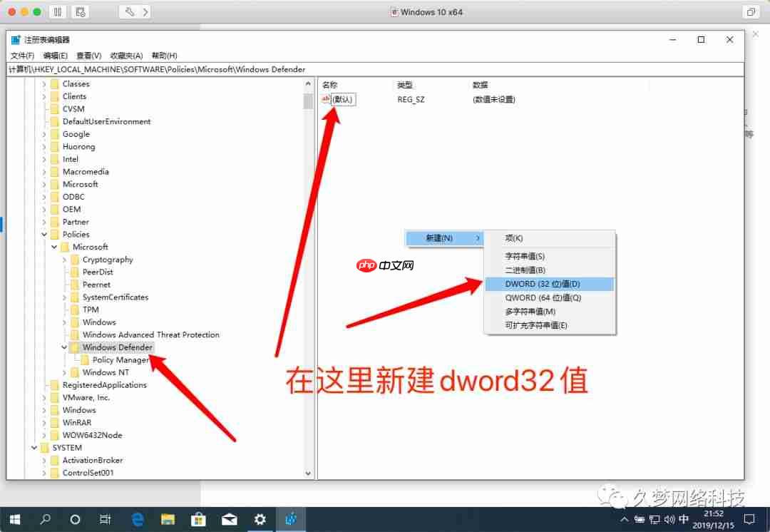Collapse the Policies tree node

(44, 234)
